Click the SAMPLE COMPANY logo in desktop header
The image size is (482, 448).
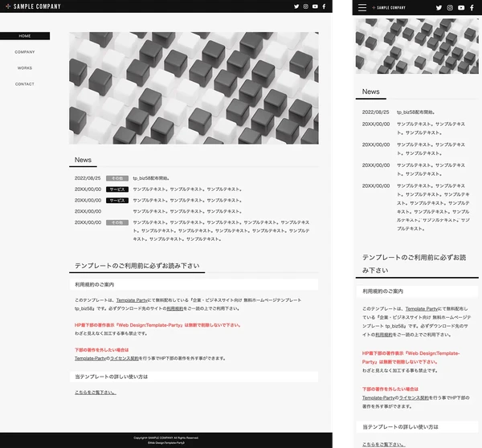coord(33,6)
